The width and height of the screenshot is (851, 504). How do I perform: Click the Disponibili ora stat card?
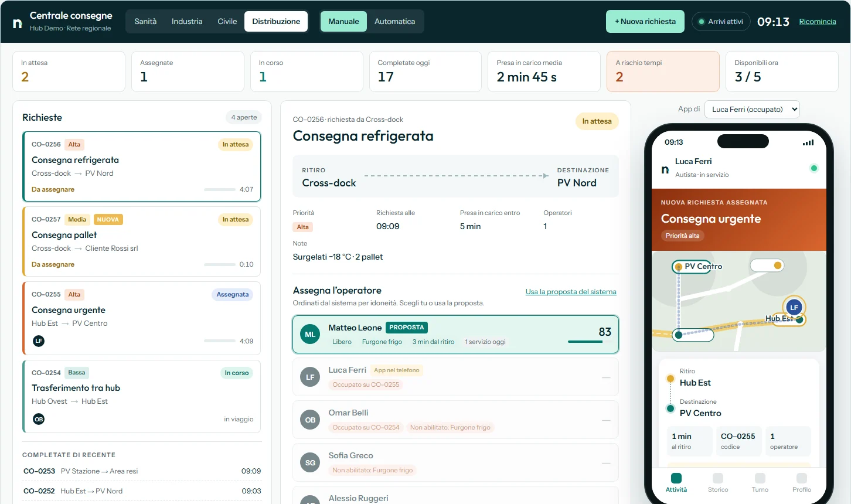point(782,71)
